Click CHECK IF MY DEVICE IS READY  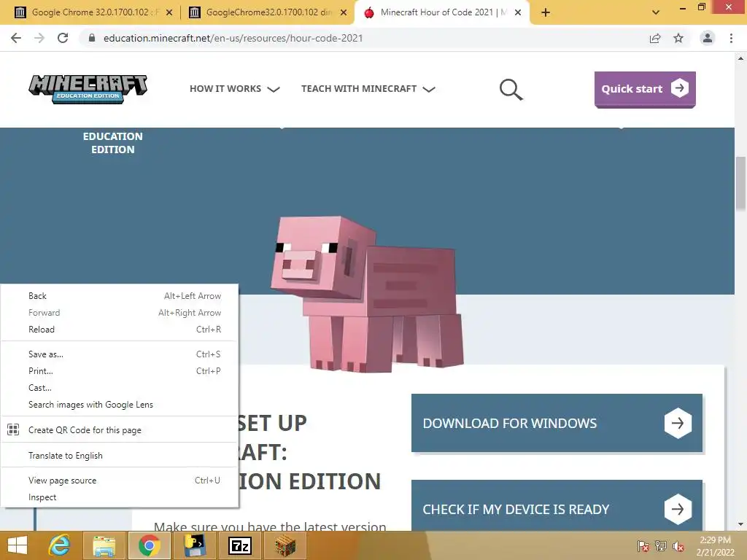coord(557,505)
